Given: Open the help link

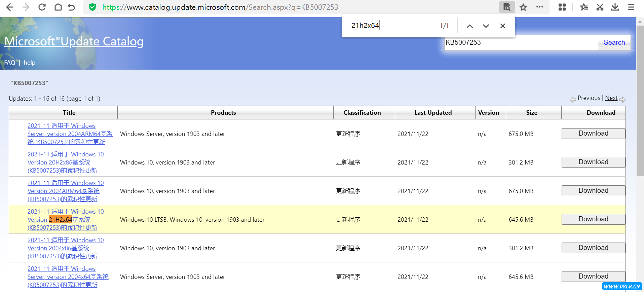Looking at the screenshot, I should pos(30,63).
